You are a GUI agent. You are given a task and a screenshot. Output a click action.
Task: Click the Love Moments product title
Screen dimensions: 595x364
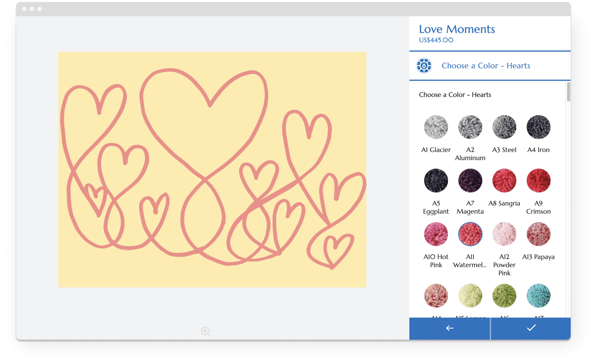click(x=457, y=29)
